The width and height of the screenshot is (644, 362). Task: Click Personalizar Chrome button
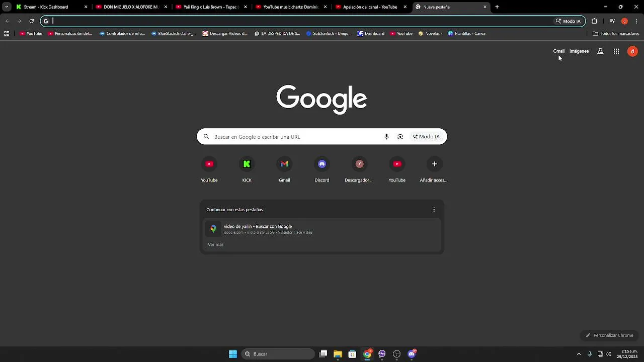(x=609, y=335)
